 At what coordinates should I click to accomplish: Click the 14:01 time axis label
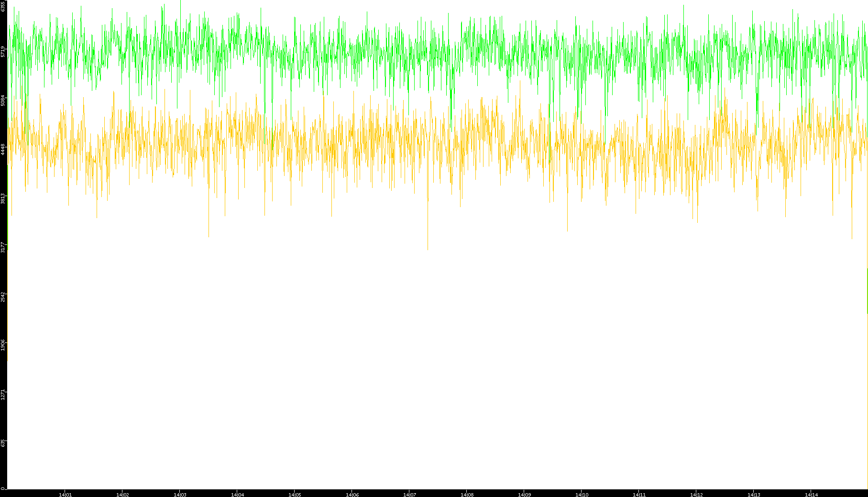pos(65,495)
